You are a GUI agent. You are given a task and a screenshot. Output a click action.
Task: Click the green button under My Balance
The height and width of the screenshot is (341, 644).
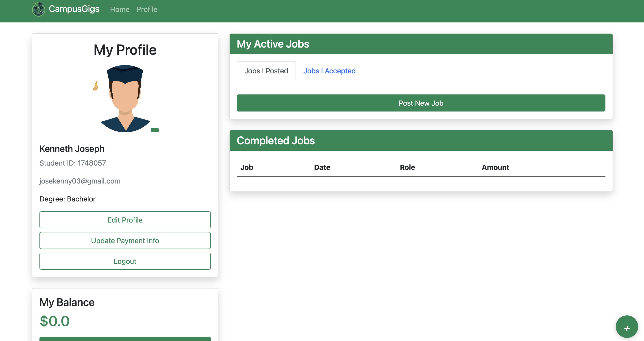(x=125, y=339)
